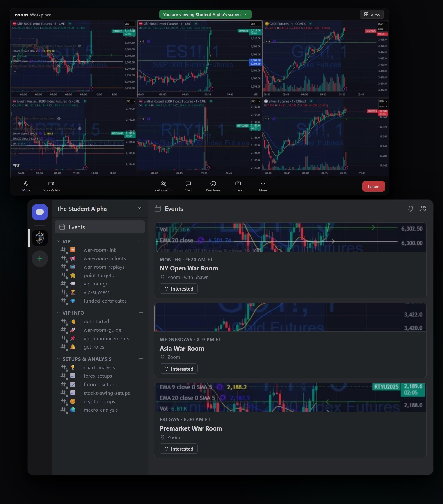This screenshot has height=504, width=443.
Task: Stop Video in Zoom toolbar
Action: tap(51, 186)
